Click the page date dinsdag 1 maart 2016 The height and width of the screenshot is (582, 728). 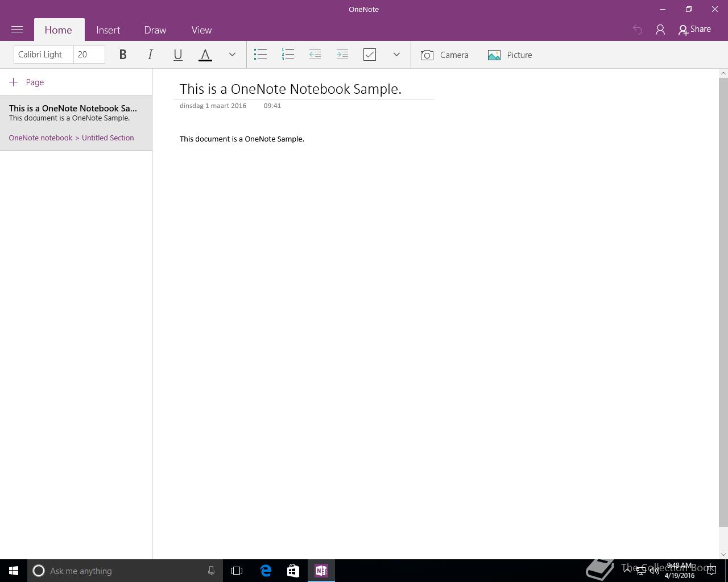click(x=213, y=106)
